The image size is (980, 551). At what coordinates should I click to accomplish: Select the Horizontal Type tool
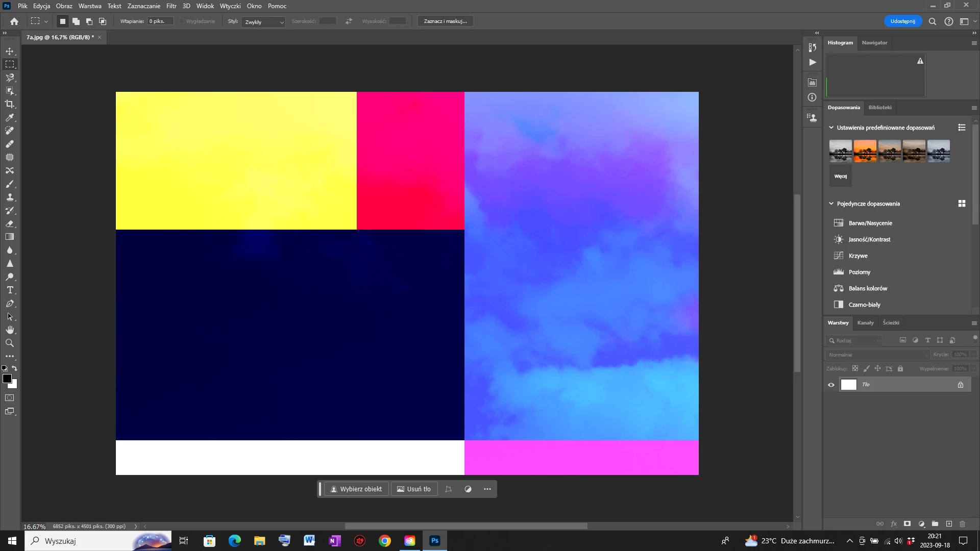coord(10,290)
